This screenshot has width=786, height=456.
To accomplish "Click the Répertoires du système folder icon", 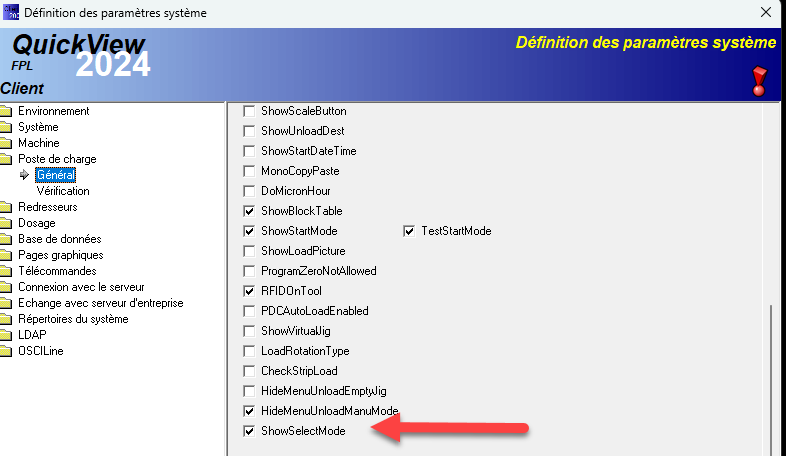I will (x=6, y=319).
